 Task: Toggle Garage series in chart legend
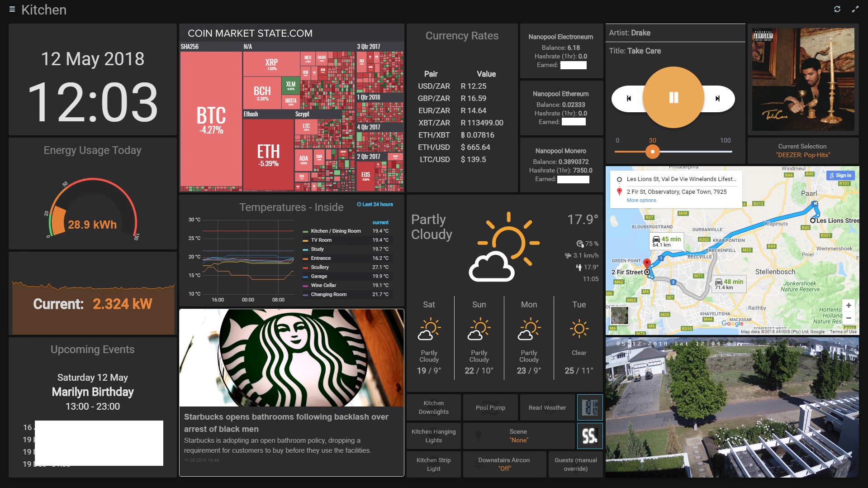tap(319, 276)
